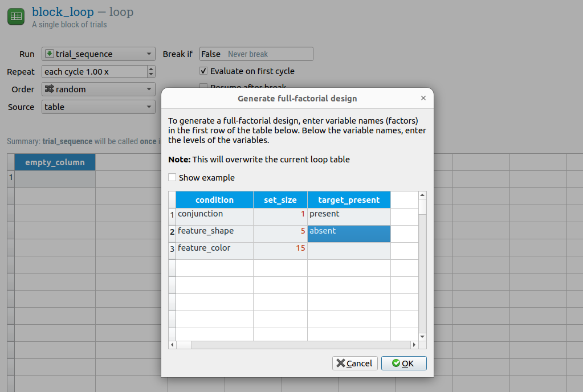Uncheck Evaluate on first cycle
This screenshot has height=392, width=583.
[203, 71]
